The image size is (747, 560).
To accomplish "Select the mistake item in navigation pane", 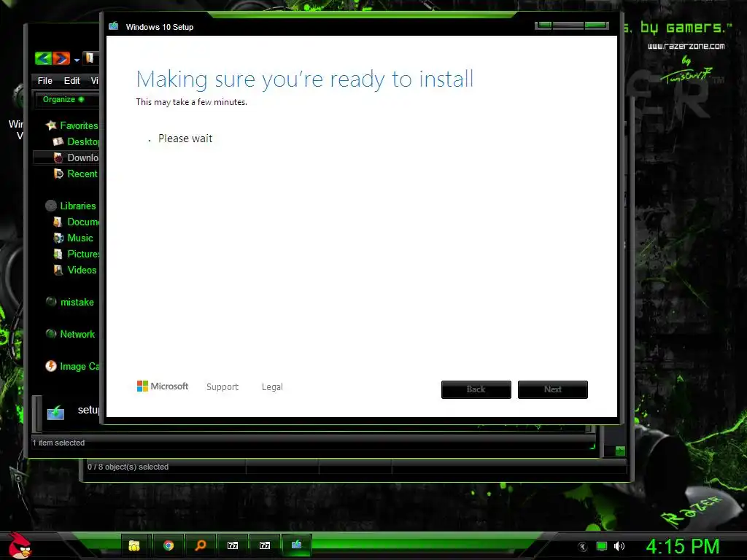I will (x=77, y=302).
